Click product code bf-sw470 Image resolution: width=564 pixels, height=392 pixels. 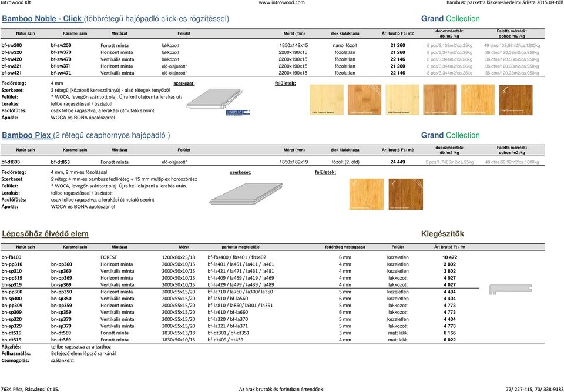coord(61,59)
